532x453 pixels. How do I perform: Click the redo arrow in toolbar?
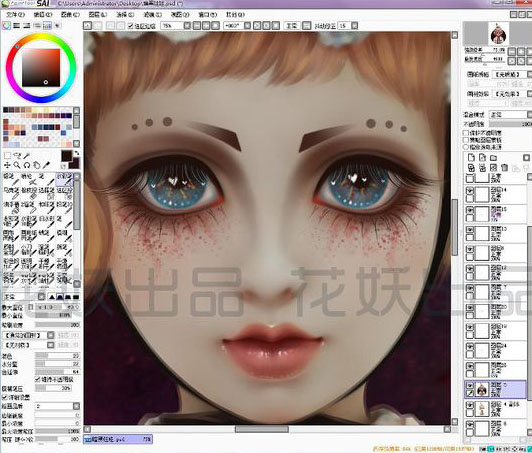[98, 25]
